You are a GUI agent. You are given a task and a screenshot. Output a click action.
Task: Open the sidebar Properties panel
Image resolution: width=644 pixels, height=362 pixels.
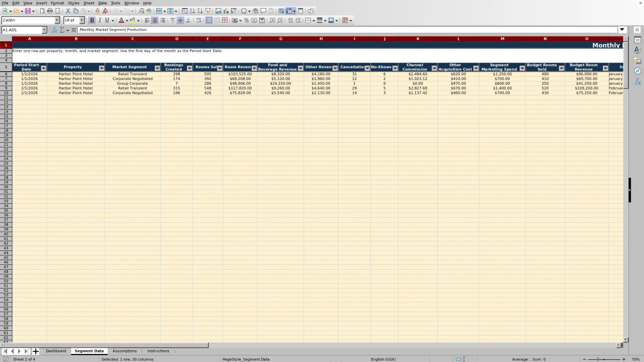(638, 40)
